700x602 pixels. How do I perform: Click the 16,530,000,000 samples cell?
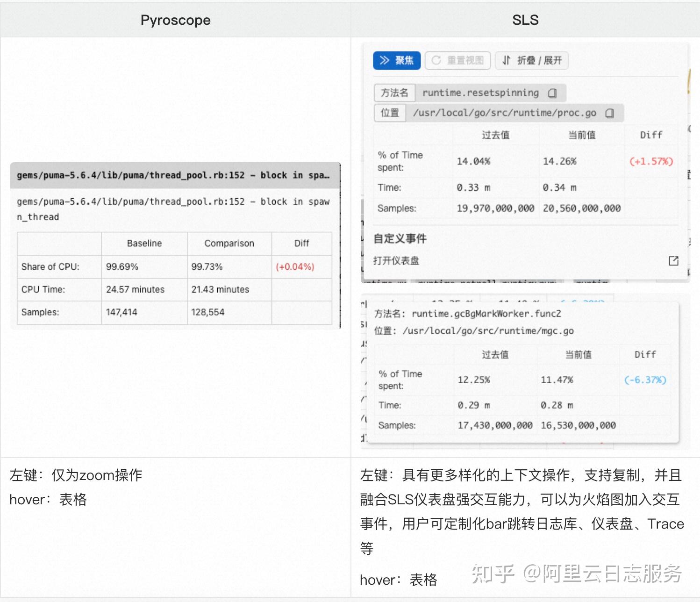click(x=579, y=425)
